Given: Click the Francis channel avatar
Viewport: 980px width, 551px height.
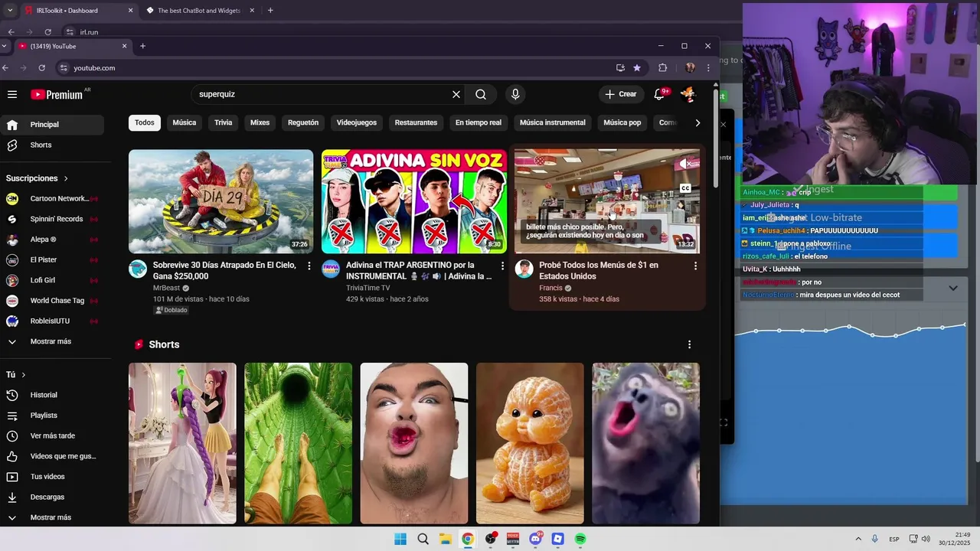Looking at the screenshot, I should [524, 269].
